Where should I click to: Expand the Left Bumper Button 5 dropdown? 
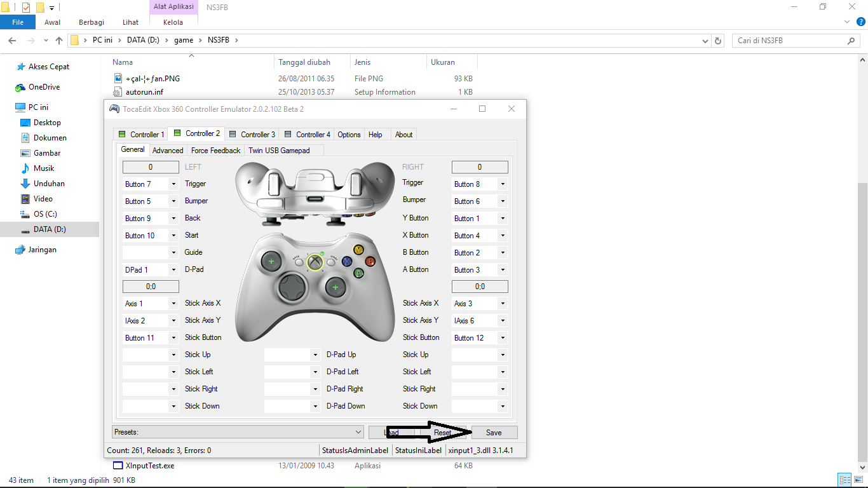point(173,201)
